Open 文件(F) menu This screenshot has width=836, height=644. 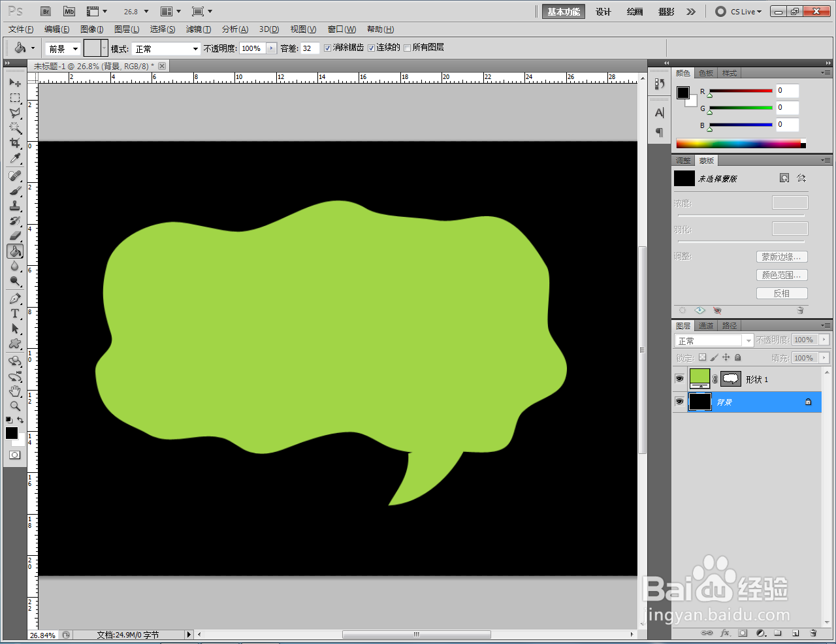[21, 29]
